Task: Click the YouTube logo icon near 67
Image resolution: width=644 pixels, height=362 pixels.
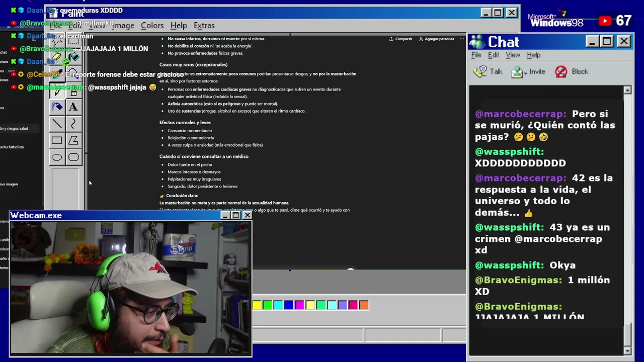Action: point(605,21)
